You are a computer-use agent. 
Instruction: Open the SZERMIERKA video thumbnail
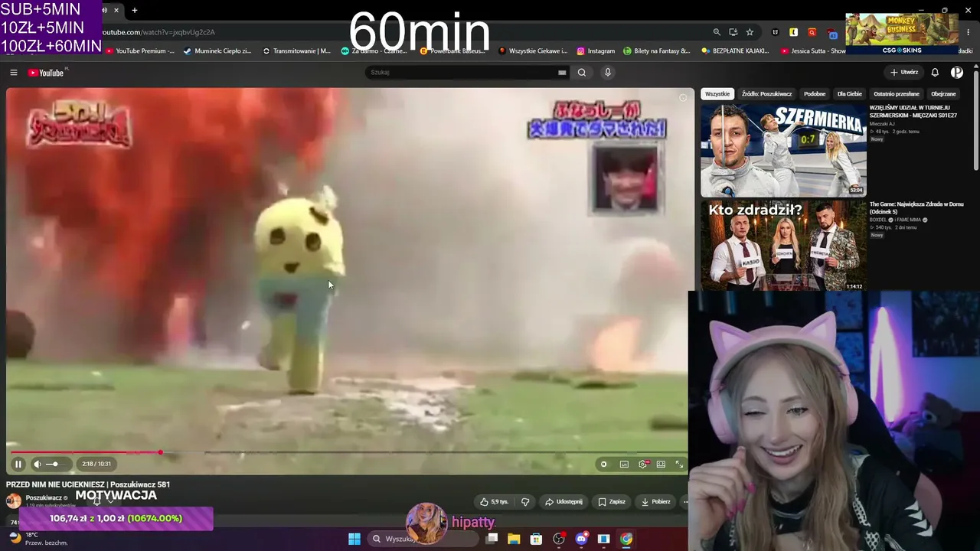(783, 150)
